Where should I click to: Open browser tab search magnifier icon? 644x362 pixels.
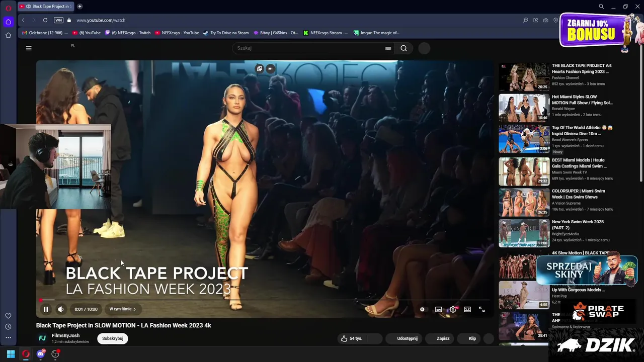pos(601,7)
